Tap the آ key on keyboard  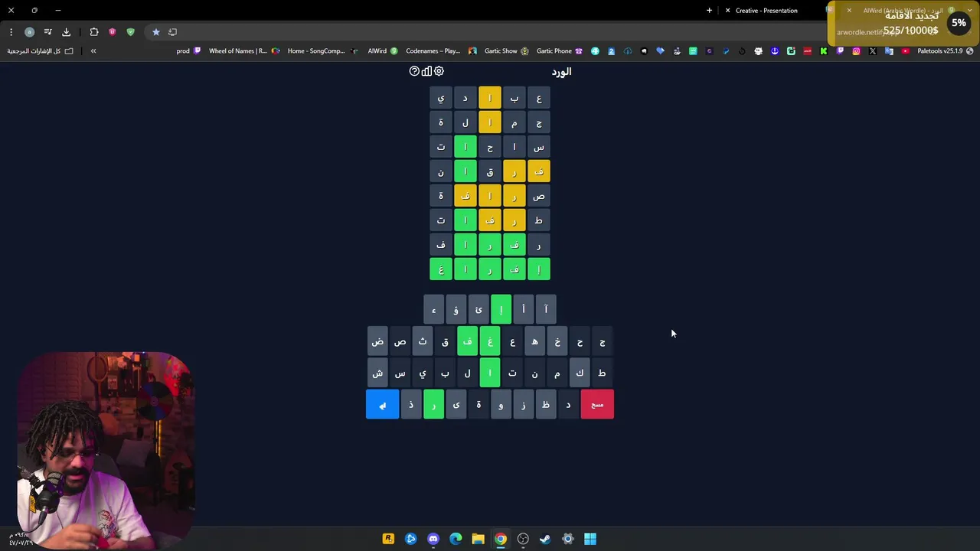546,309
